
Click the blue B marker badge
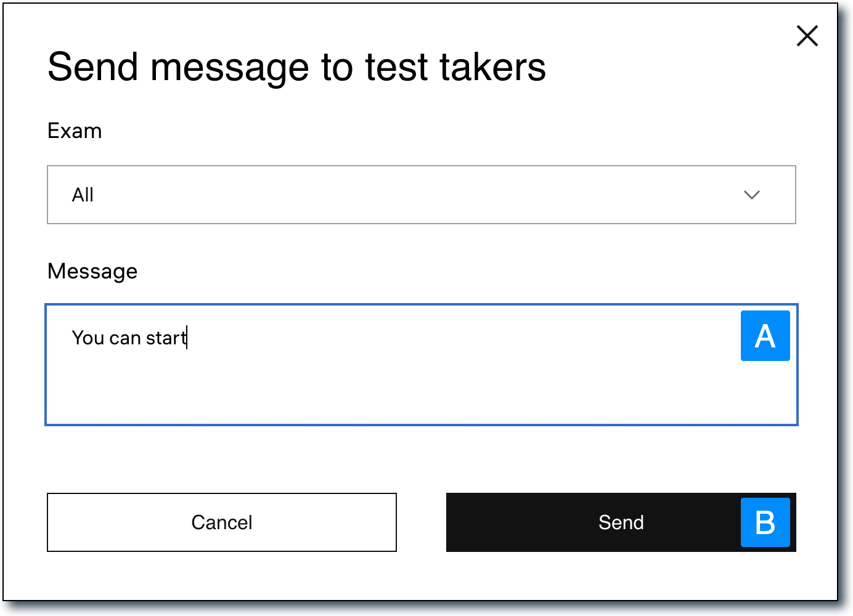point(765,522)
